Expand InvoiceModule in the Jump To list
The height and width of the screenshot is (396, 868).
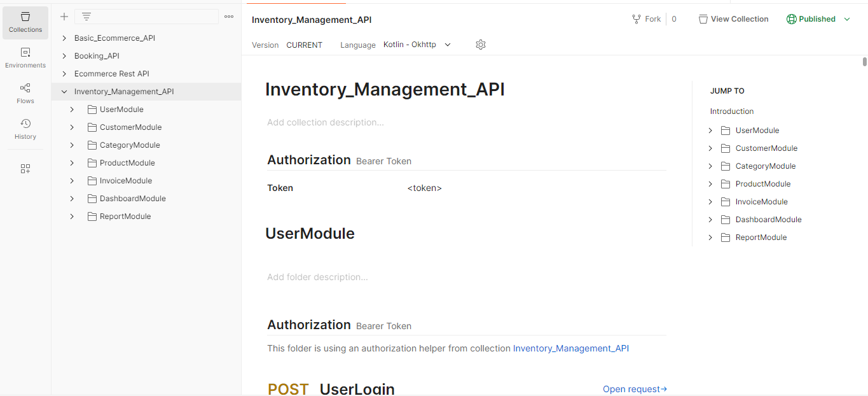pos(710,202)
